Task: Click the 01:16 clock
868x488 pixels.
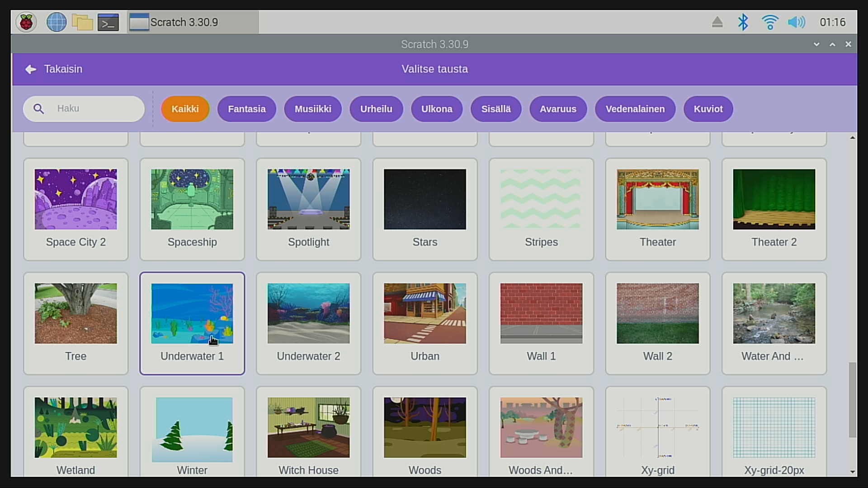Action: point(832,22)
